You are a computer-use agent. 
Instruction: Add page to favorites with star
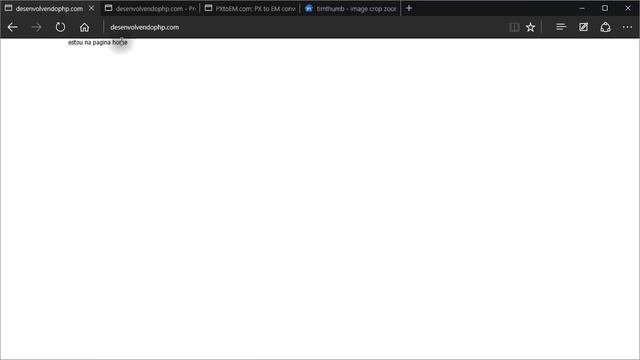click(530, 27)
